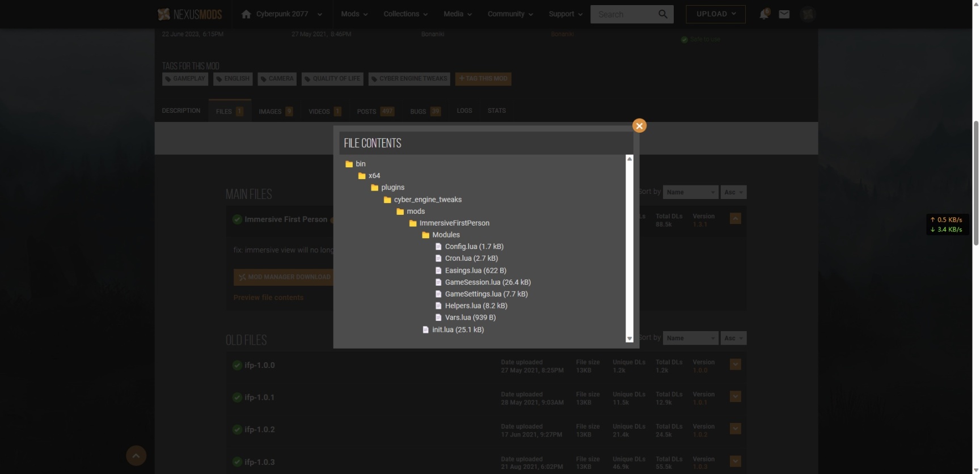The height and width of the screenshot is (474, 980).
Task: Click the init.lua file icon
Action: tap(425, 329)
